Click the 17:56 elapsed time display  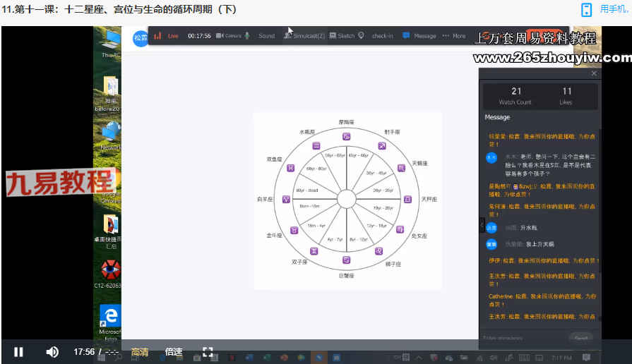point(84,352)
